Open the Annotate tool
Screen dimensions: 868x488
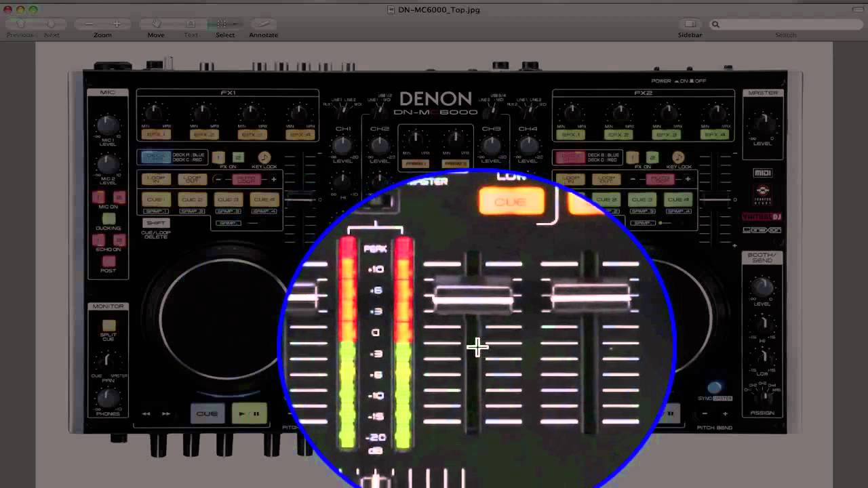[x=263, y=24]
